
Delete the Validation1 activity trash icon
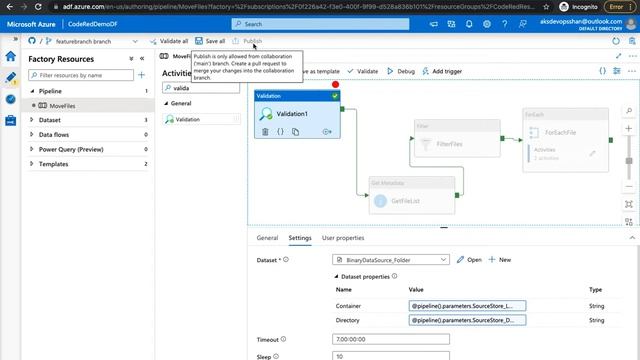265,131
